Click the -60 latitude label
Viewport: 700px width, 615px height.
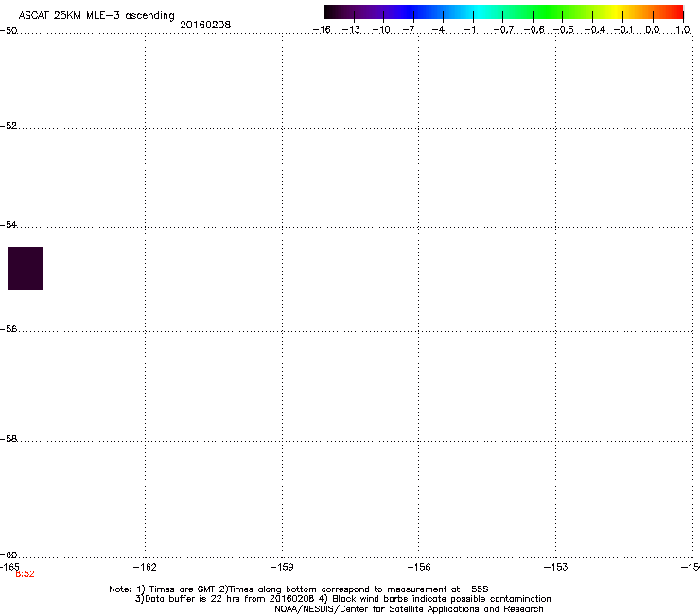[9, 554]
